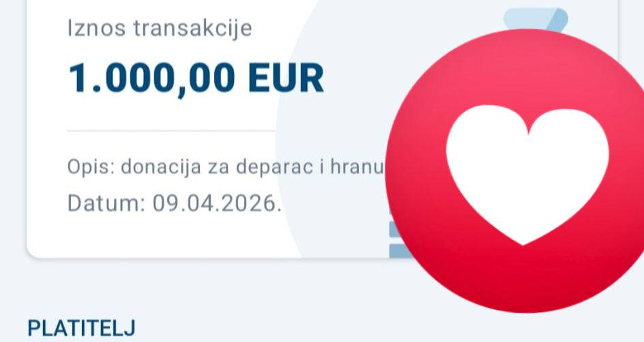Click the word "Iznos" at the card top
The image size is (644, 342).
(x=96, y=29)
